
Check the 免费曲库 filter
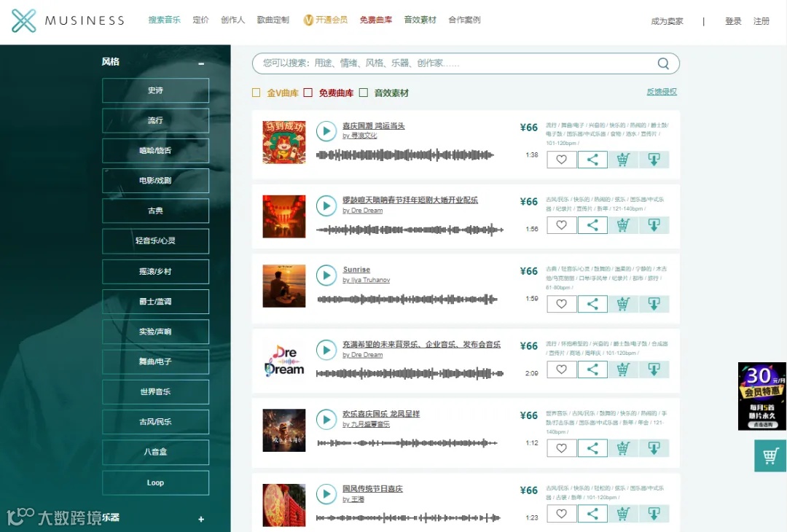point(308,92)
